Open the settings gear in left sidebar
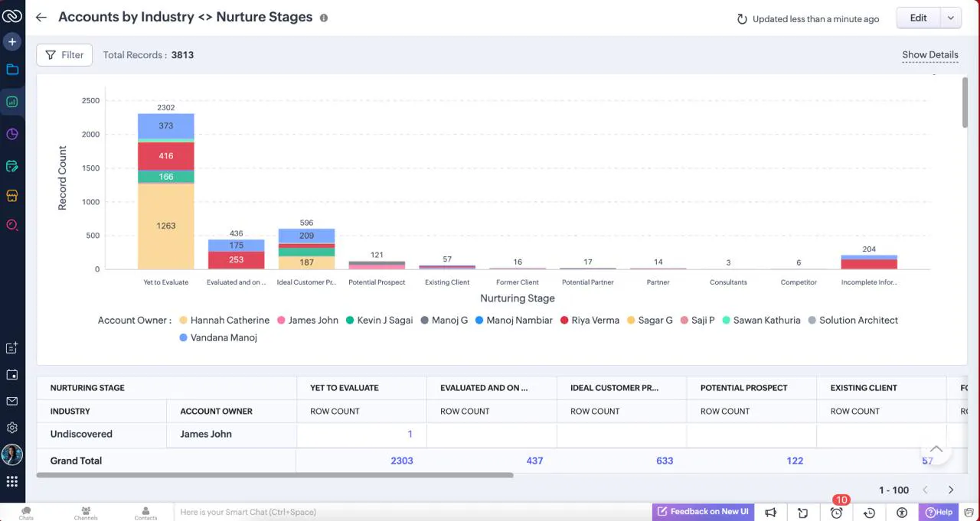 pos(12,428)
